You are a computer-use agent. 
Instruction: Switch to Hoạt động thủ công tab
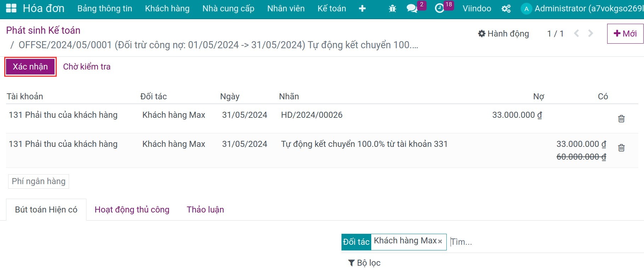(x=132, y=210)
